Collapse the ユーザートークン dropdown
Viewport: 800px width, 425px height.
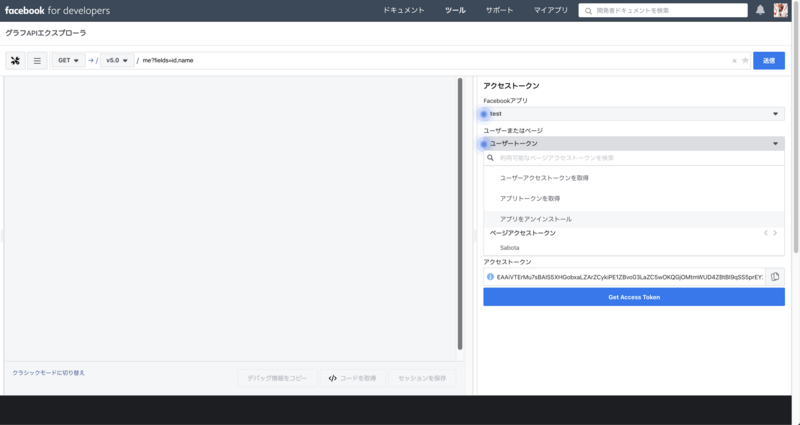tap(634, 143)
